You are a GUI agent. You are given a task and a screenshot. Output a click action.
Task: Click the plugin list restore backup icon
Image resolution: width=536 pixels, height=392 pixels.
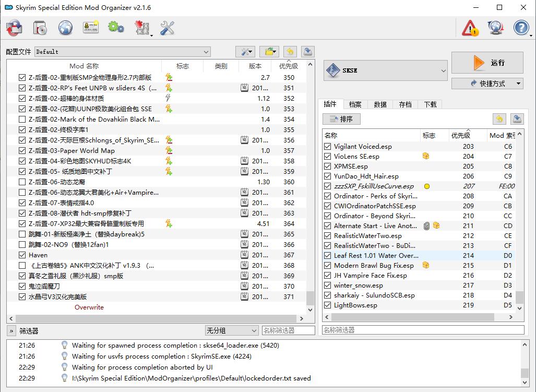point(499,119)
